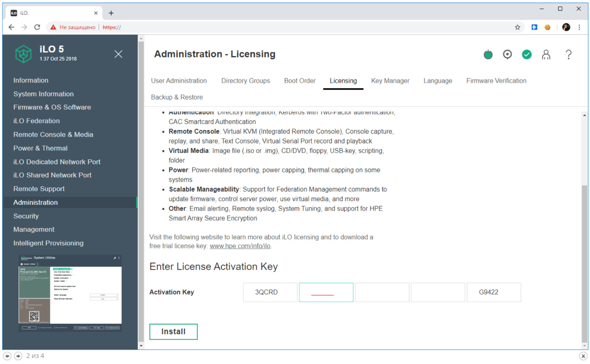The image size is (590, 364).
Task: Go back in browser history
Action: tap(11, 27)
